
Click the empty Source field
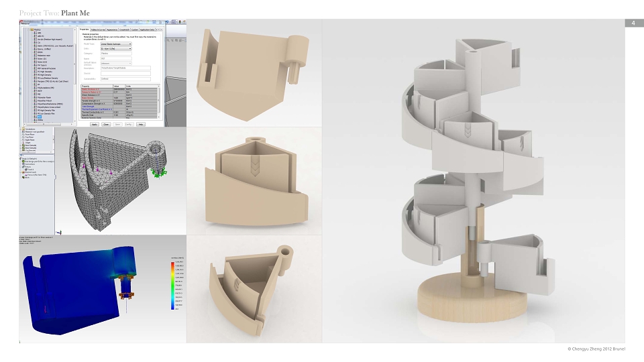pos(125,74)
